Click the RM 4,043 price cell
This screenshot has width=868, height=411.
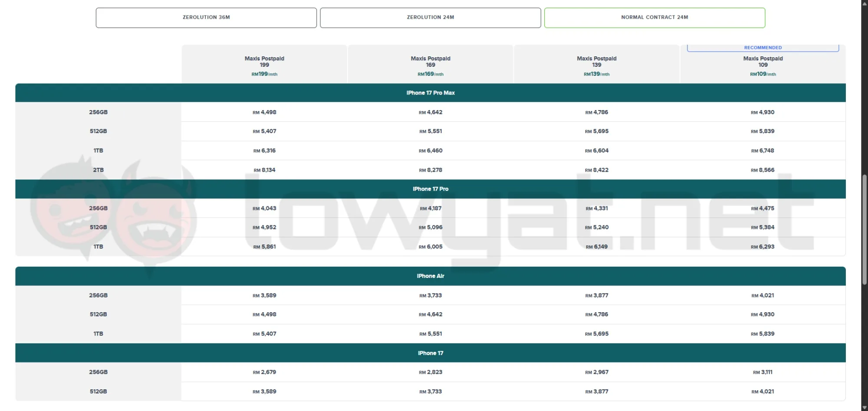[264, 209]
